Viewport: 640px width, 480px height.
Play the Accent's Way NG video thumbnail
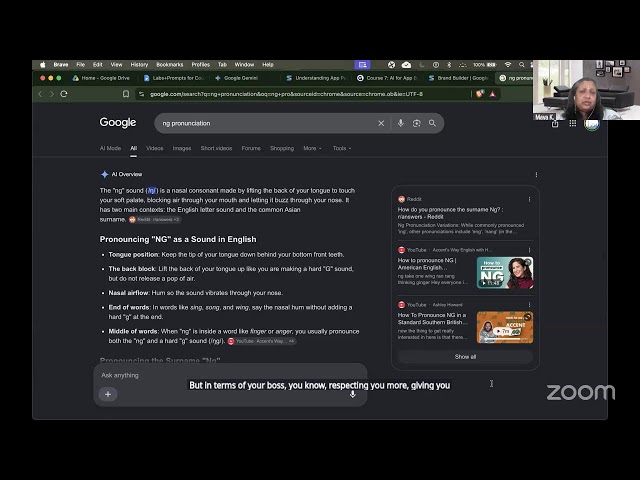point(505,273)
